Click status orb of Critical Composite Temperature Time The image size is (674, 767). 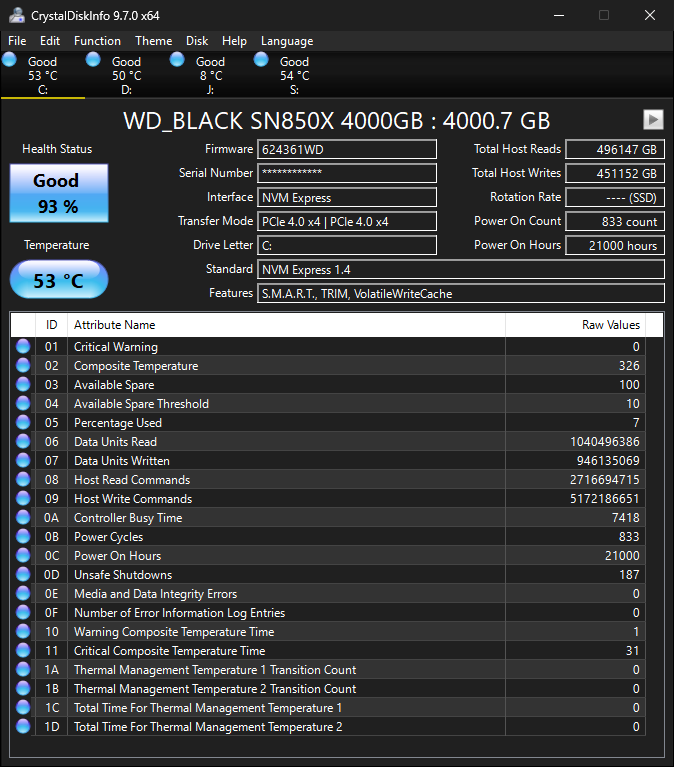[x=23, y=651]
